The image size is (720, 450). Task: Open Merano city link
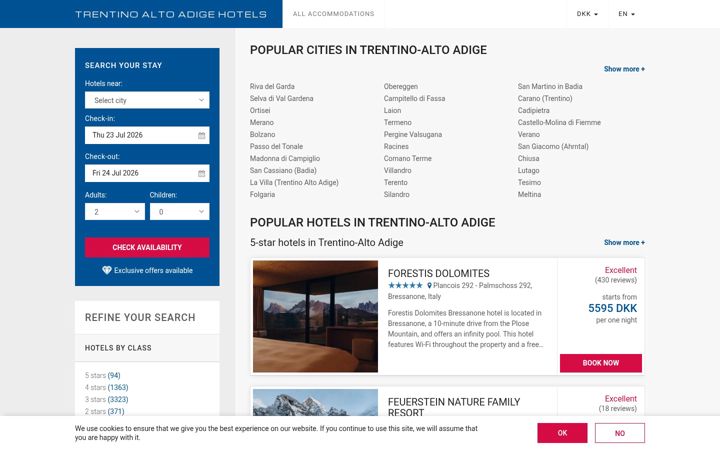[x=262, y=122]
